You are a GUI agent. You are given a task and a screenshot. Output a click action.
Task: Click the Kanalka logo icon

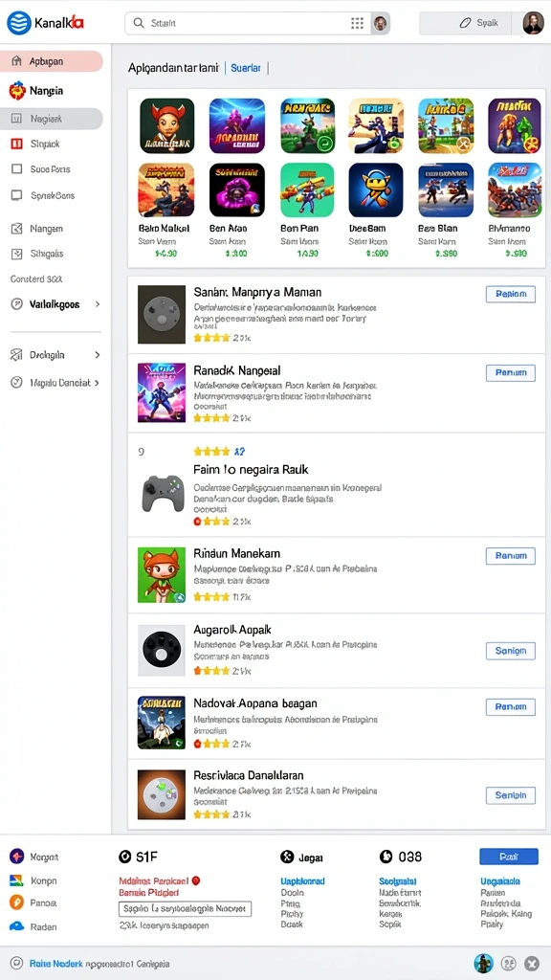pos(19,23)
